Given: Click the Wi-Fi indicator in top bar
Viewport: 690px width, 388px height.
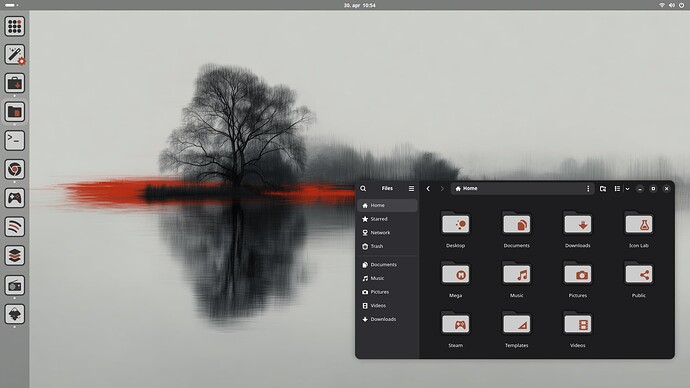Looking at the screenshot, I should point(662,5).
